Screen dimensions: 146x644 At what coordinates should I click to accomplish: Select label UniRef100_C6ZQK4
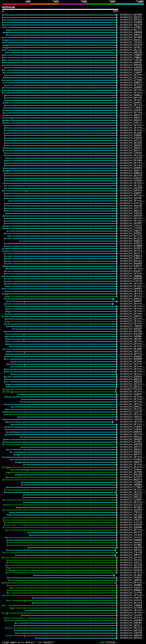tap(131, 110)
